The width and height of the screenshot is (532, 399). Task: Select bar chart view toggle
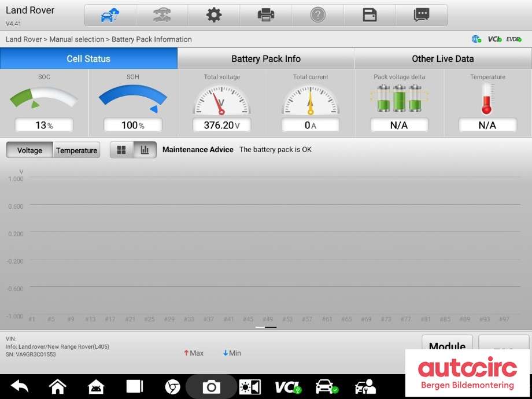pos(145,150)
